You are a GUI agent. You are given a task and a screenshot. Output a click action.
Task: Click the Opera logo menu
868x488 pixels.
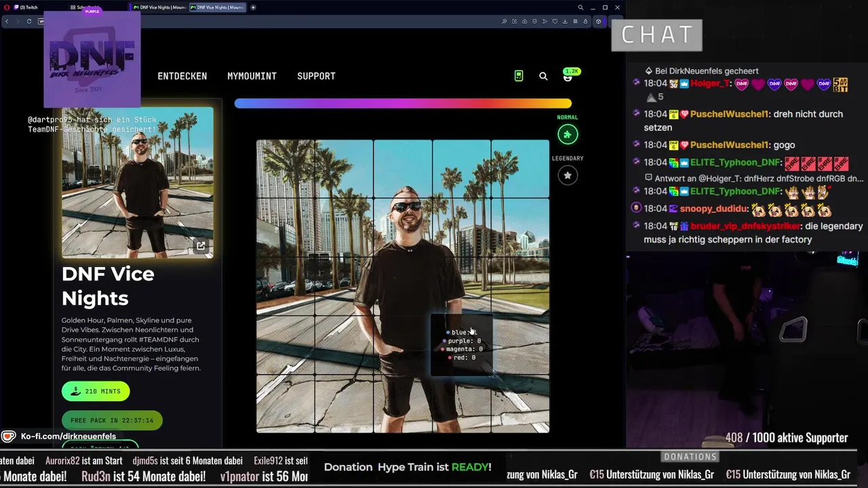5,7
